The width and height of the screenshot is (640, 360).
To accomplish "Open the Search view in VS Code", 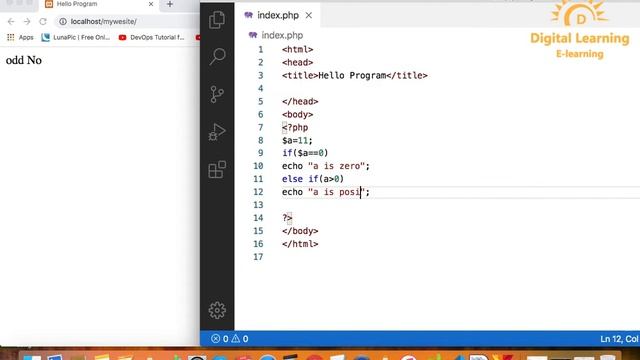I will click(217, 57).
